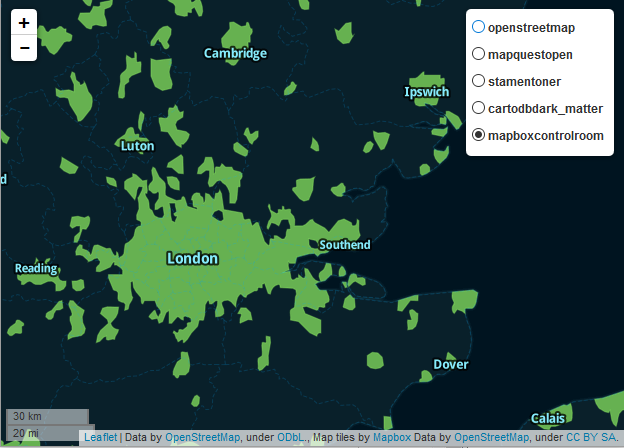Click the Ipswich map label

(427, 92)
